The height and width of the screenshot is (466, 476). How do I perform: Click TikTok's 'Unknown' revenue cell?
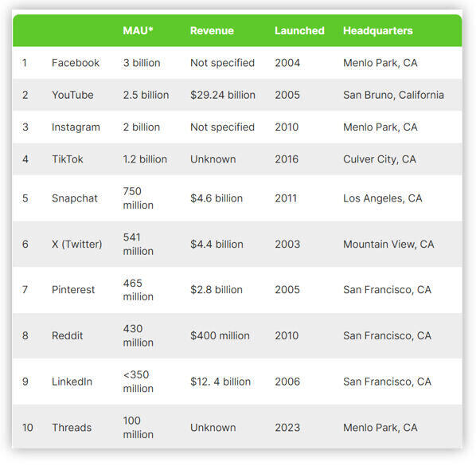(213, 159)
